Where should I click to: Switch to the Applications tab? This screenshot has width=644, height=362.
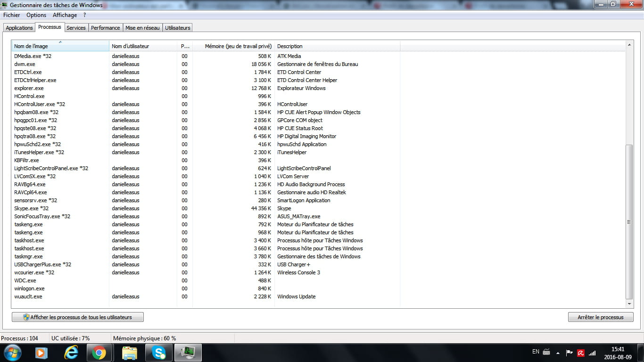click(19, 28)
